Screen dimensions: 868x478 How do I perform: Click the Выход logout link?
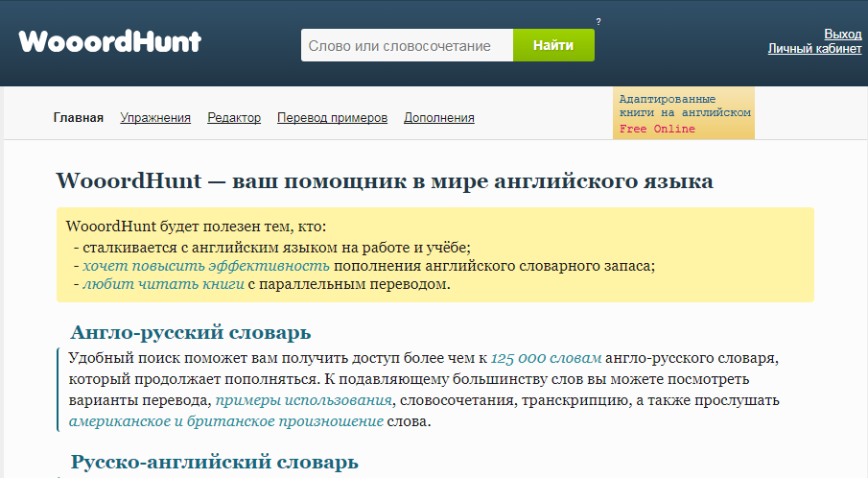tap(842, 35)
